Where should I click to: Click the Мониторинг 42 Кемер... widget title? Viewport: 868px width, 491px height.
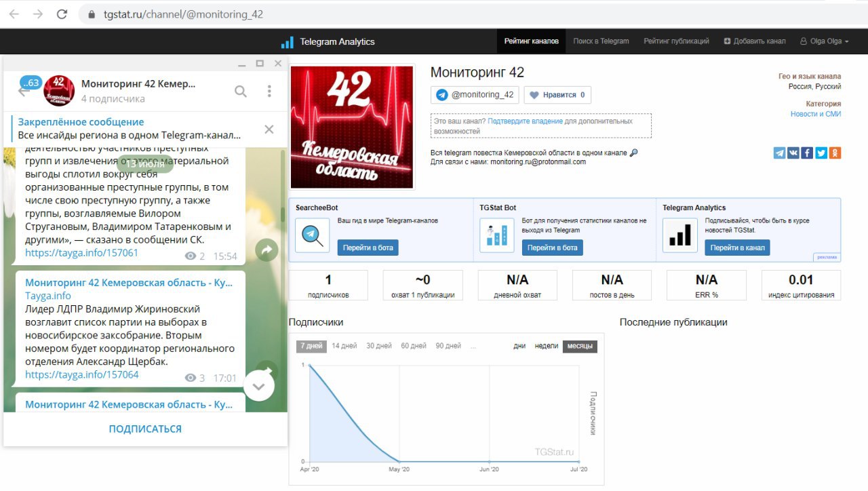(x=138, y=84)
